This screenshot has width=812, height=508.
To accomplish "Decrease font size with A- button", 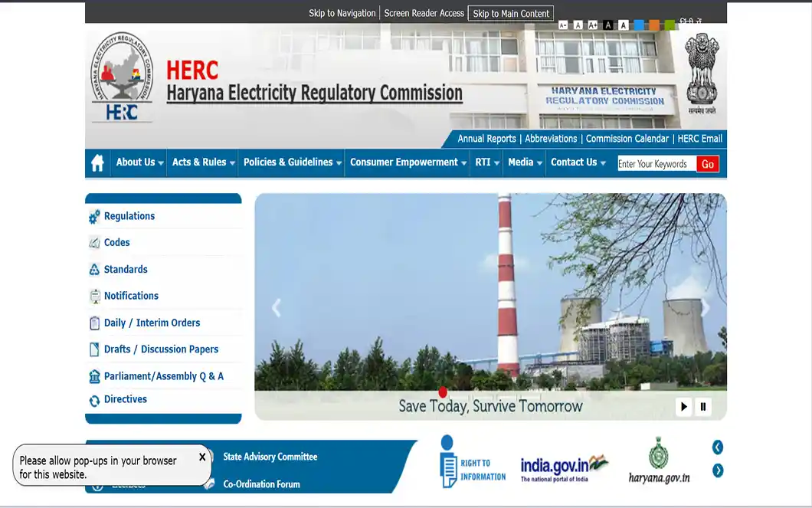I will 563,25.
